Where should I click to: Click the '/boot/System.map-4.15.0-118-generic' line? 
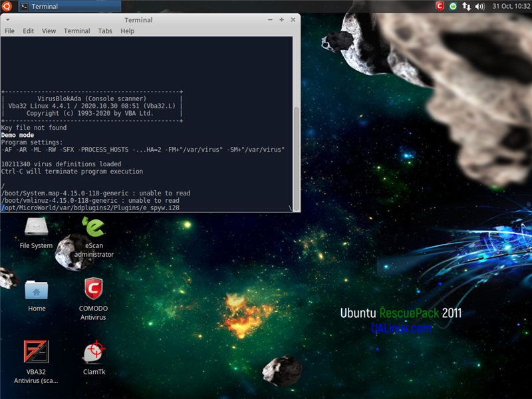pos(96,193)
